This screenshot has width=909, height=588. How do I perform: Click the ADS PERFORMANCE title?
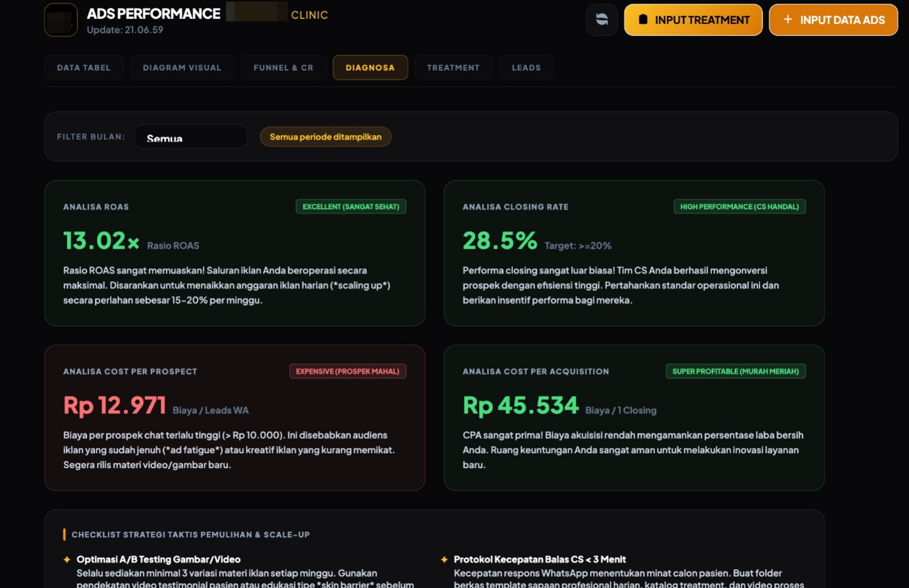[x=153, y=14]
